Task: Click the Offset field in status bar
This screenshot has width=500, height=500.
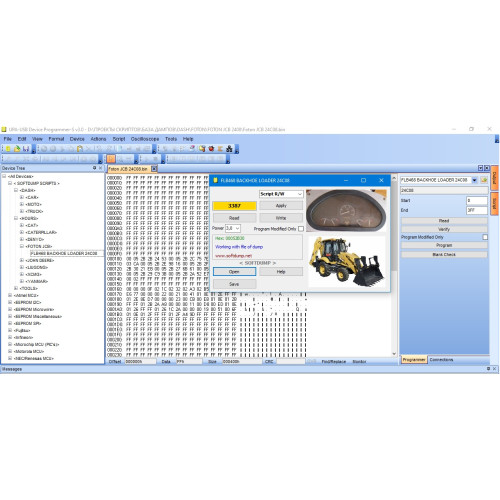Action: coord(140,361)
